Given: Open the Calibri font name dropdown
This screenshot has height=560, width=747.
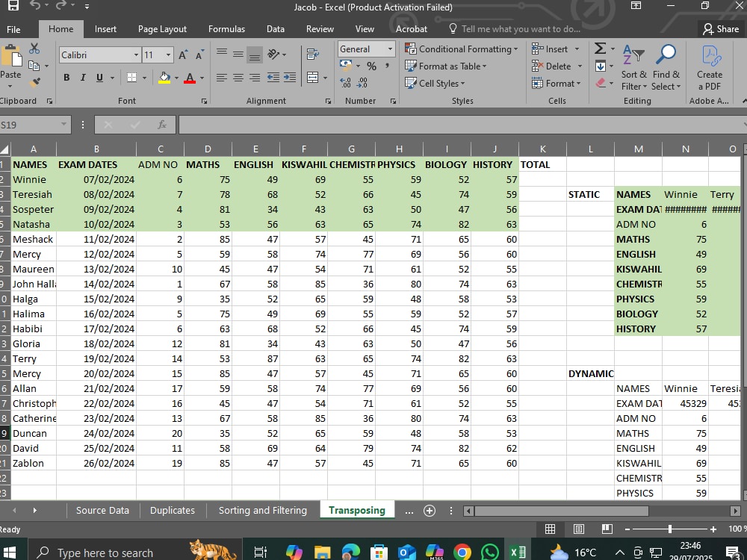Looking at the screenshot, I should click(136, 55).
